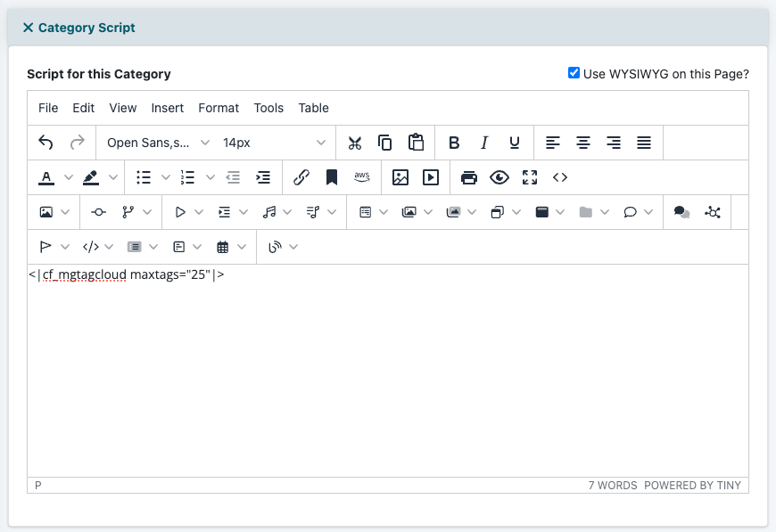This screenshot has height=532, width=776.
Task: Click the Cut scissors icon
Action: coord(355,143)
